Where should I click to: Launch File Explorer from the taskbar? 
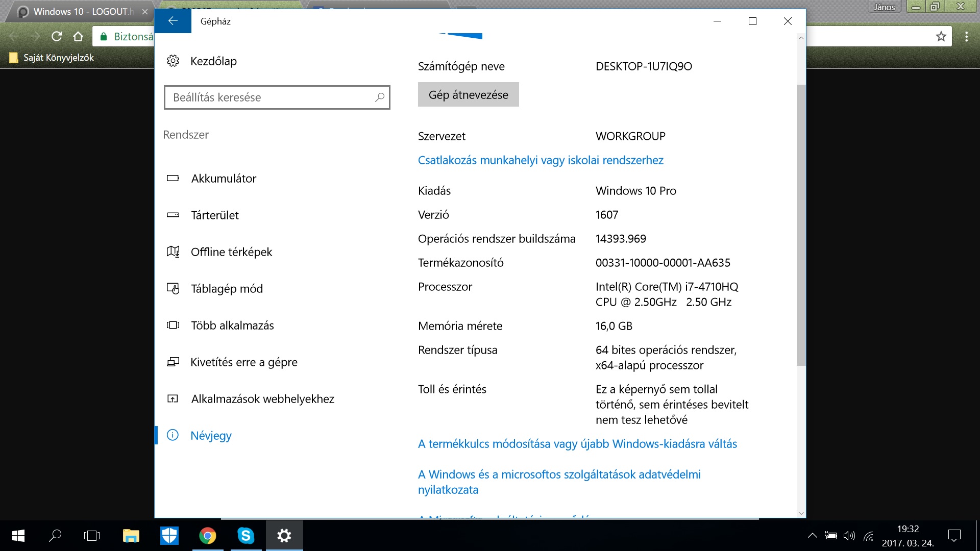131,536
